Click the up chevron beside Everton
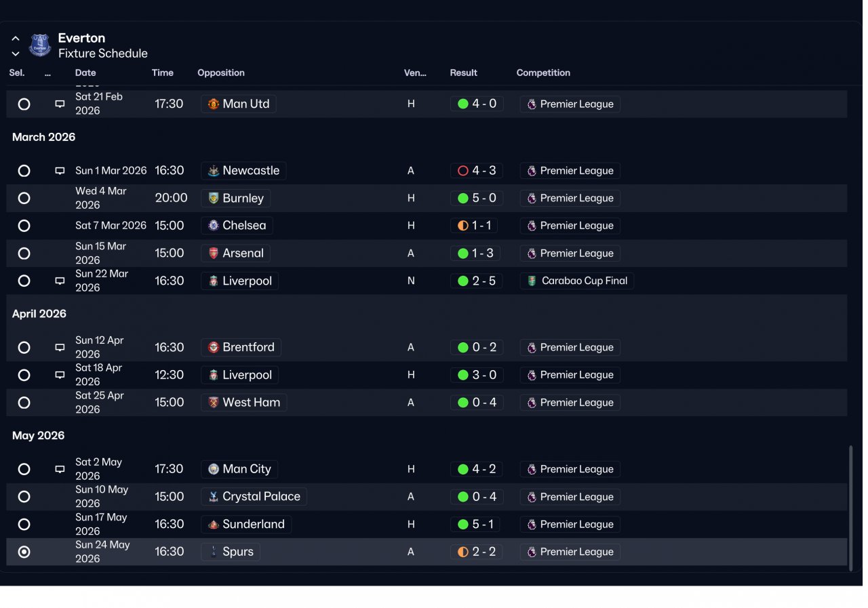The height and width of the screenshot is (608, 868). [16, 39]
